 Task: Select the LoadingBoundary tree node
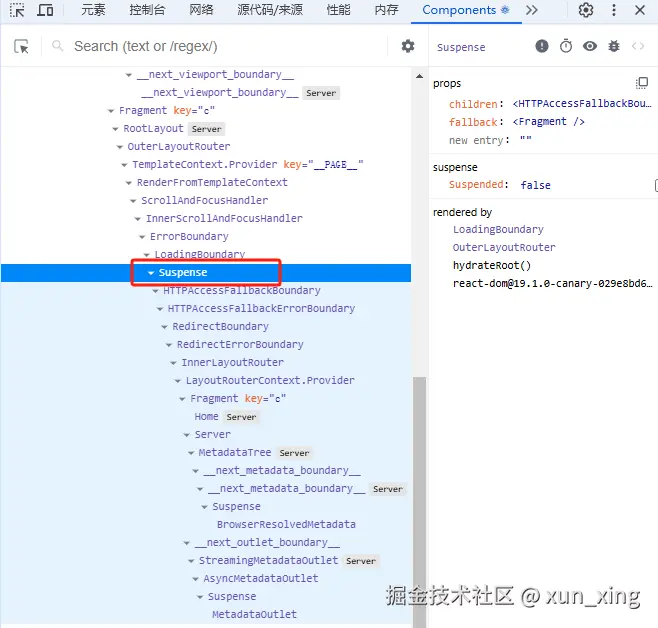coord(200,255)
